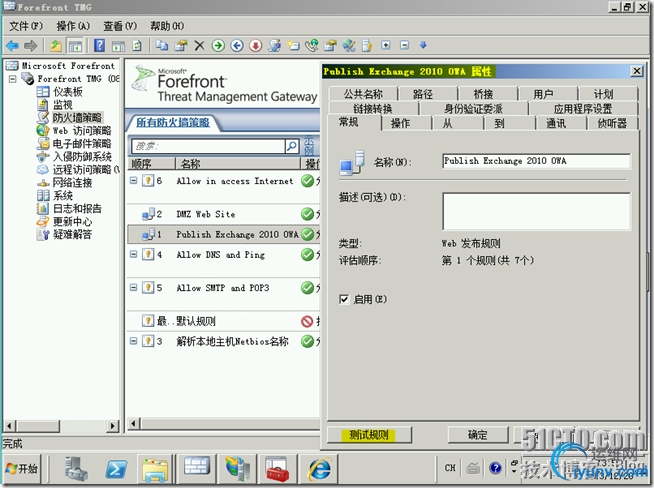Image resolution: width=654 pixels, height=488 pixels.
Task: Click the Copy toolbar icon
Action: [161, 45]
